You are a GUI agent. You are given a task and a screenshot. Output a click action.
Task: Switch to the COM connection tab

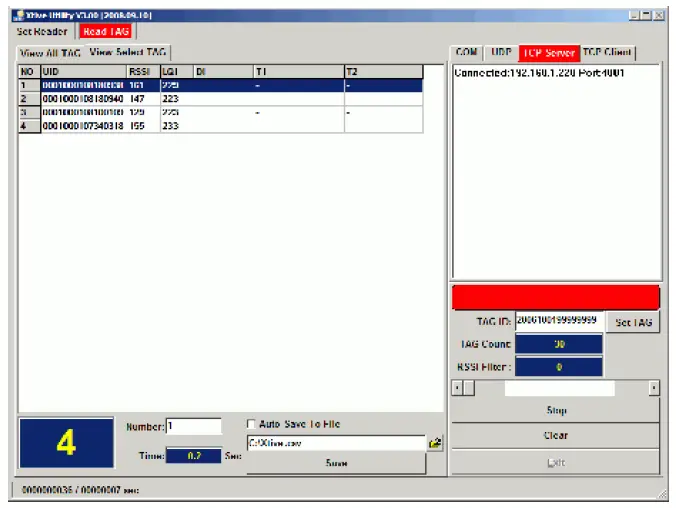tap(466, 52)
